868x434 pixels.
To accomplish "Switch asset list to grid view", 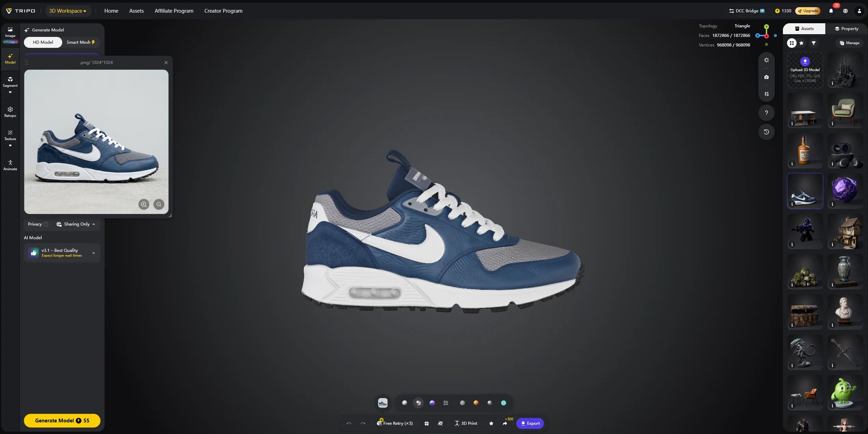I will [x=792, y=43].
